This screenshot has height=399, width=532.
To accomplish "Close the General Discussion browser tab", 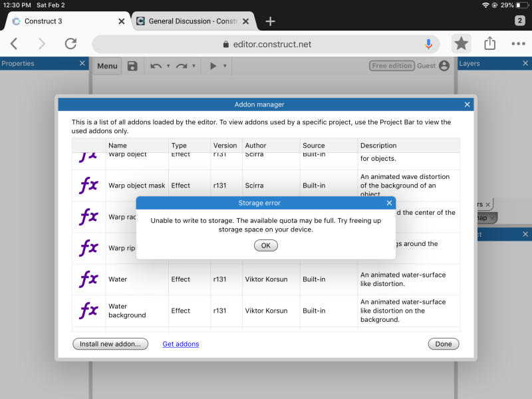I will pyautogui.click(x=246, y=21).
